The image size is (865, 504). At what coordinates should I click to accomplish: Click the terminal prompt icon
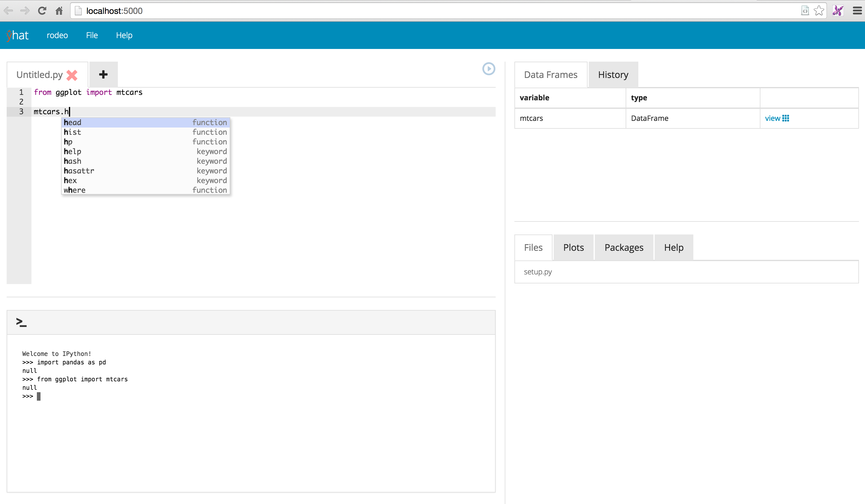[x=21, y=322]
